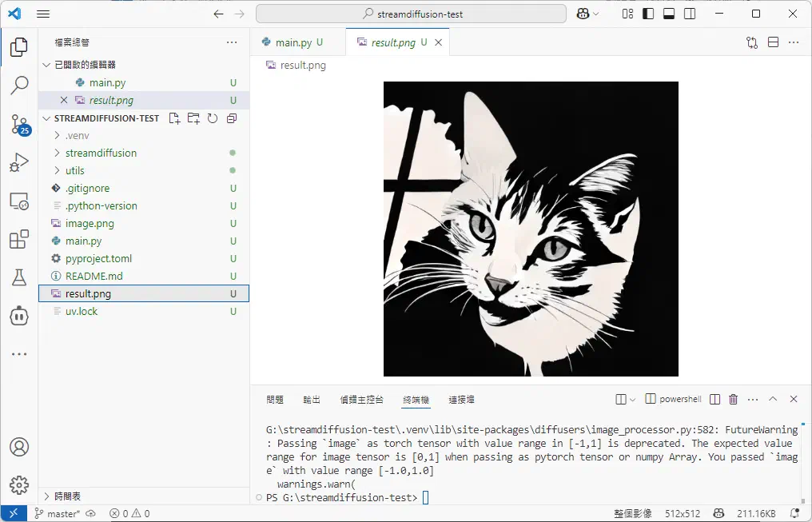This screenshot has height=522, width=812.
Task: Toggle the primary sidebar visibility
Action: 649,14
